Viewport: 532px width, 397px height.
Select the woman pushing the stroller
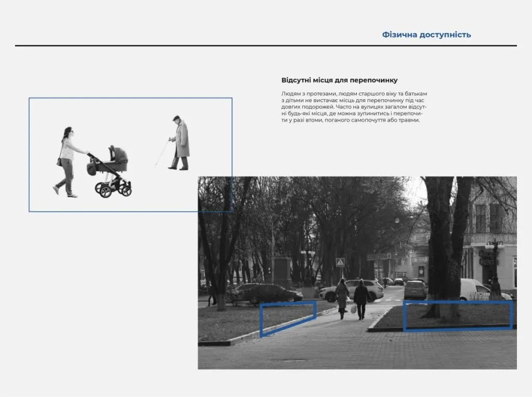pos(68,161)
